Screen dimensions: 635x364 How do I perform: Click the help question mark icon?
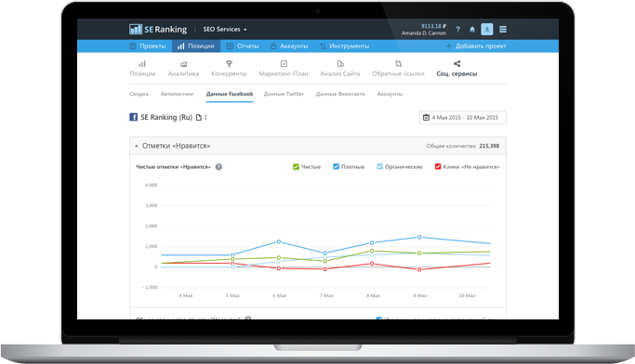coord(457,30)
